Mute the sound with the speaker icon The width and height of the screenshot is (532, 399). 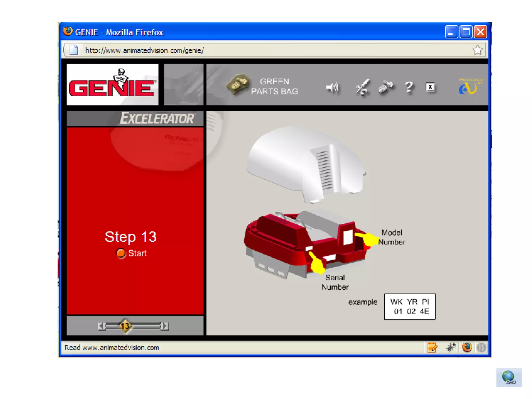click(332, 88)
